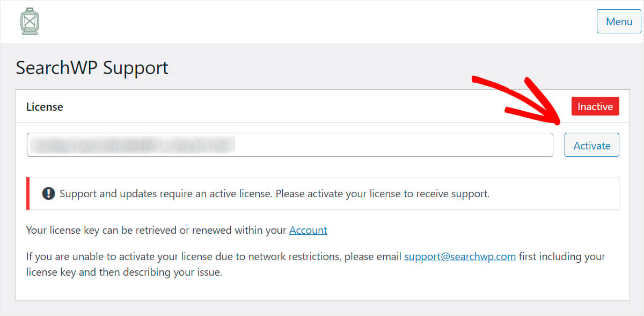Click the SearchWP Support page heading
This screenshot has height=316, width=644.
pyautogui.click(x=92, y=68)
